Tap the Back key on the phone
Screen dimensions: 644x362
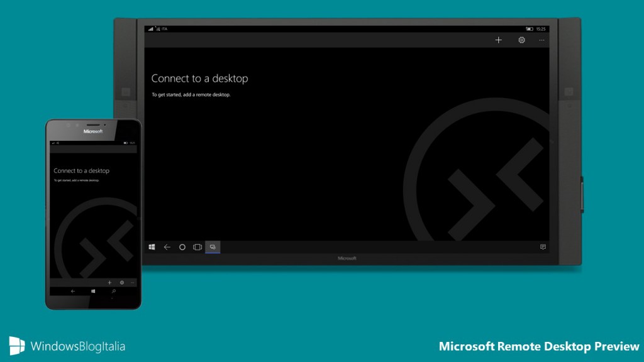click(73, 291)
